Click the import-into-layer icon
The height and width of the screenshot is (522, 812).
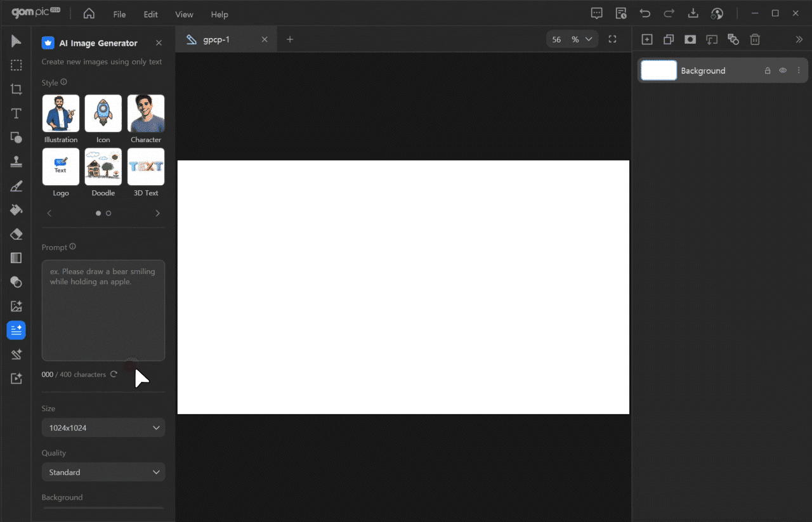[712, 39]
